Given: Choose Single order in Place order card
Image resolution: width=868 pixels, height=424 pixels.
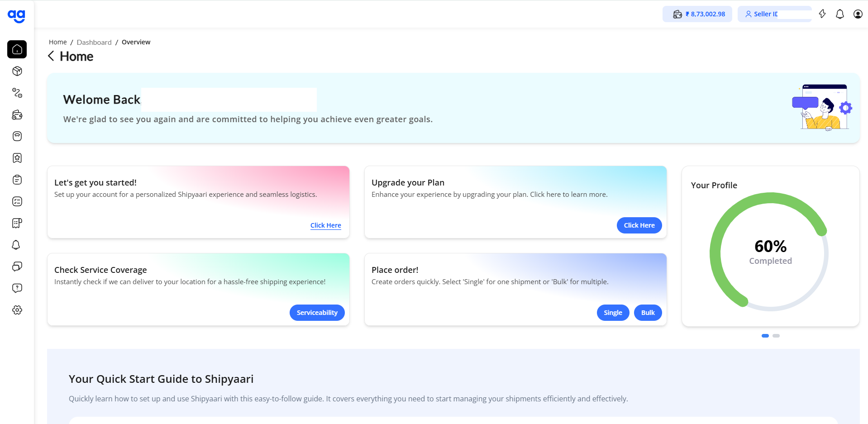Looking at the screenshot, I should pyautogui.click(x=613, y=313).
